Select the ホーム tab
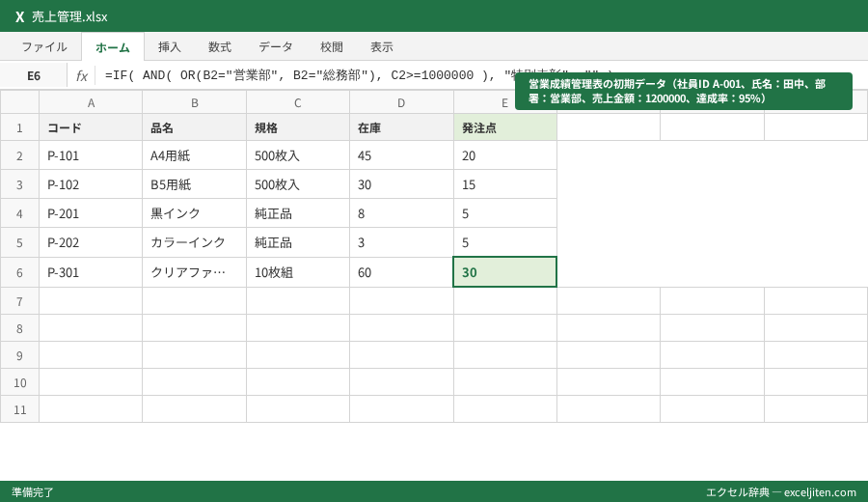The width and height of the screenshot is (868, 502). (x=113, y=47)
